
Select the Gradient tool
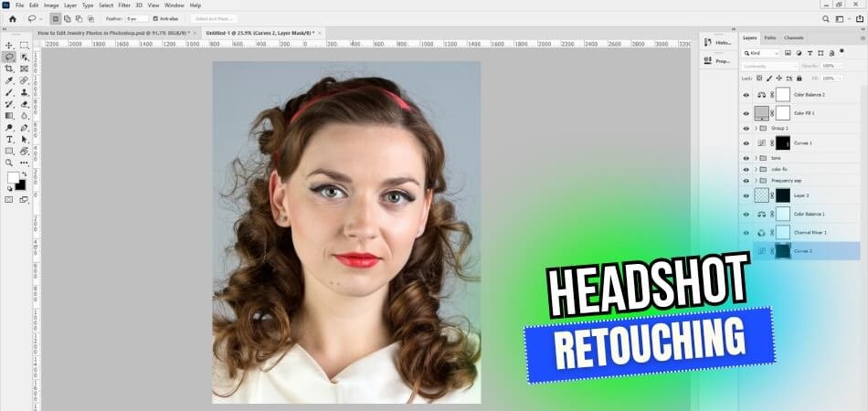coord(9,116)
